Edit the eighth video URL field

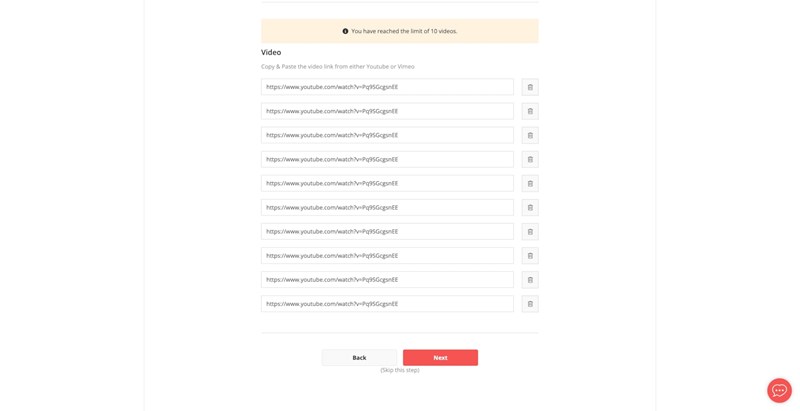(x=387, y=255)
